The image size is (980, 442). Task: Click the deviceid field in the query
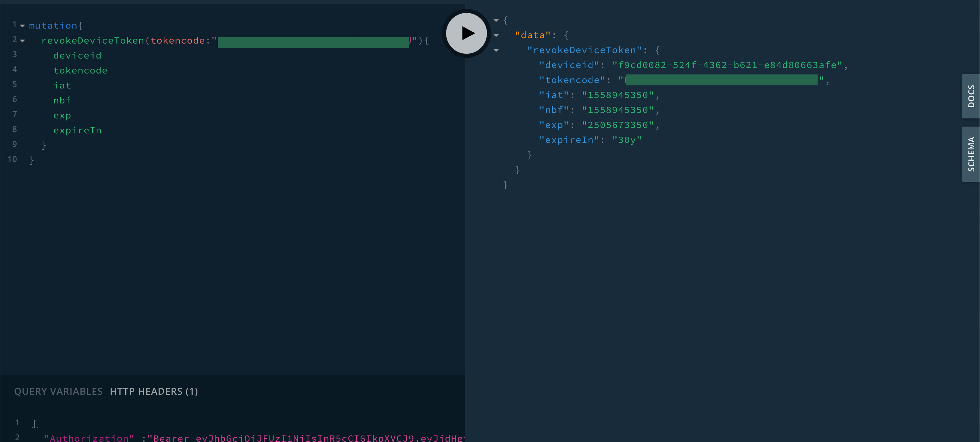tap(77, 55)
